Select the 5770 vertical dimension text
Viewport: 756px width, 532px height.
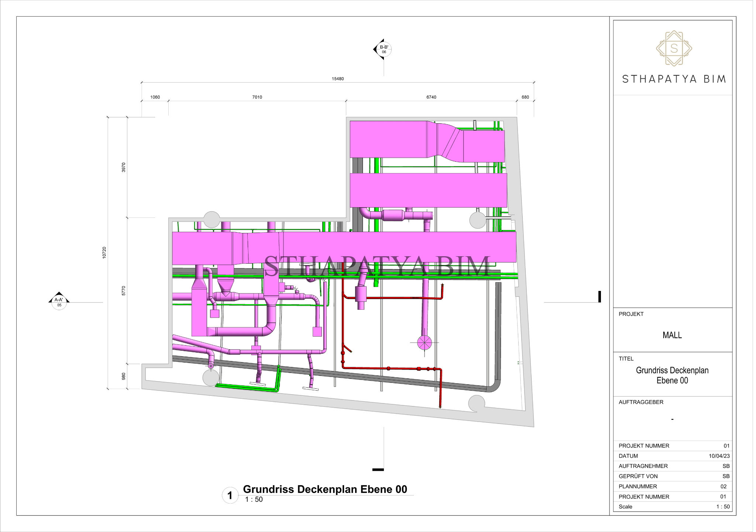(124, 291)
